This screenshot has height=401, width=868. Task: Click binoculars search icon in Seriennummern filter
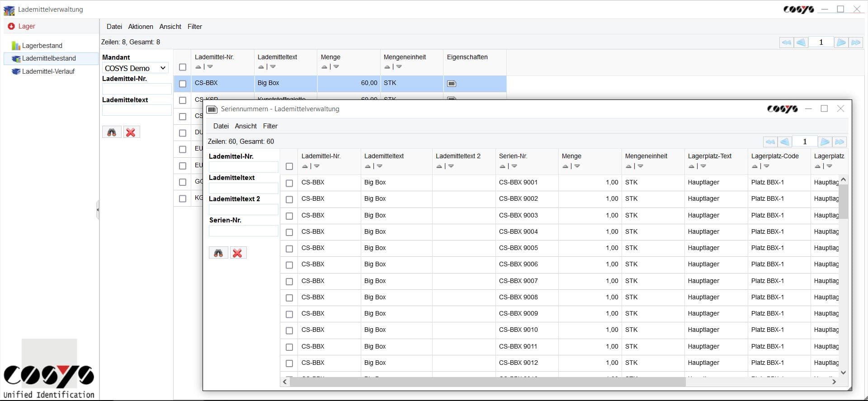[218, 253]
